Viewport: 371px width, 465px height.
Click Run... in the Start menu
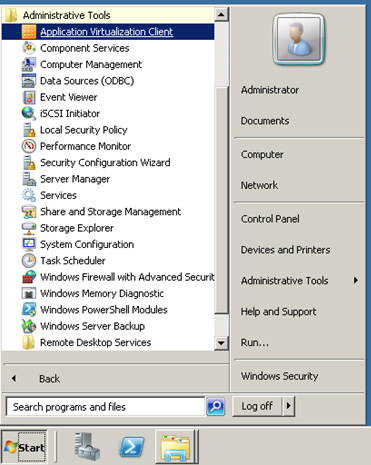click(255, 343)
